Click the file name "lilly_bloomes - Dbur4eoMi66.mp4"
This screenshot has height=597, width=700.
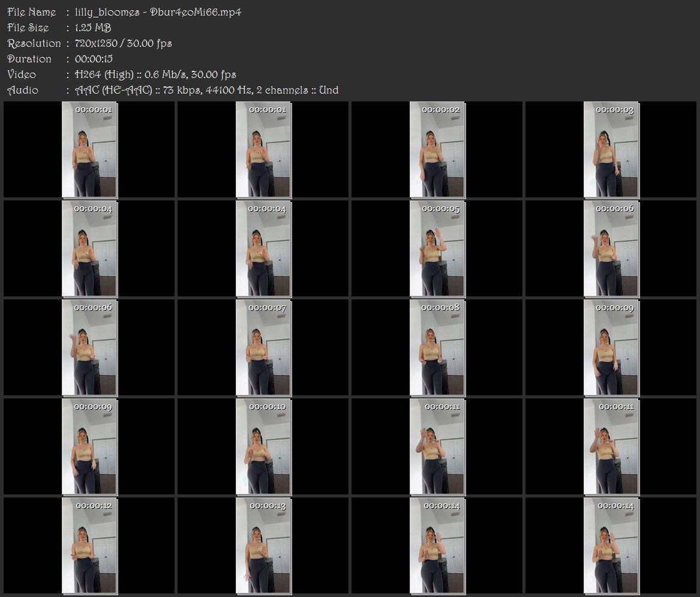point(158,12)
